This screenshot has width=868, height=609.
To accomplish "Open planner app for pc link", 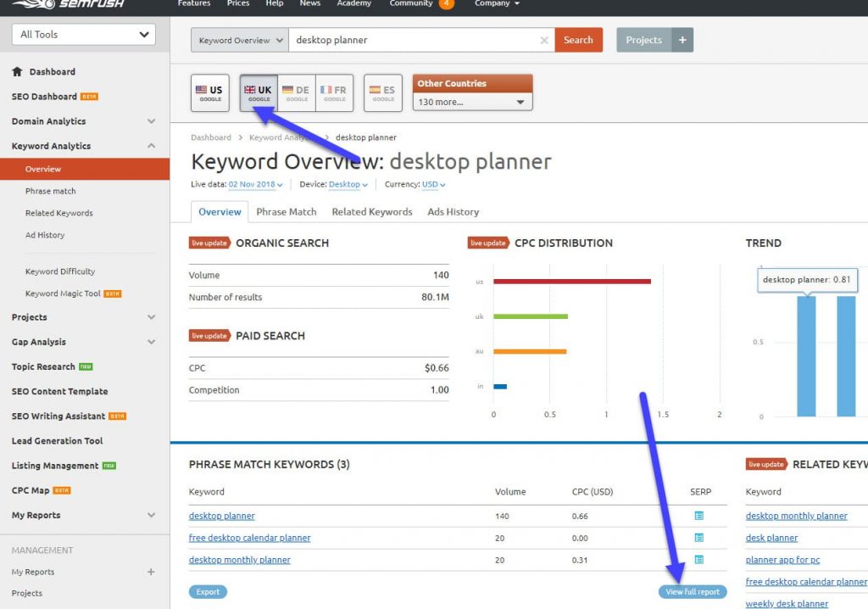I will [782, 560].
